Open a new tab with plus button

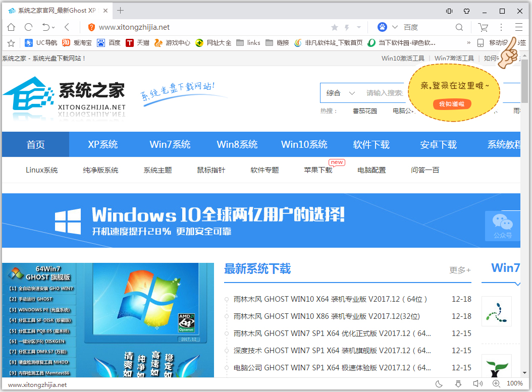click(120, 11)
